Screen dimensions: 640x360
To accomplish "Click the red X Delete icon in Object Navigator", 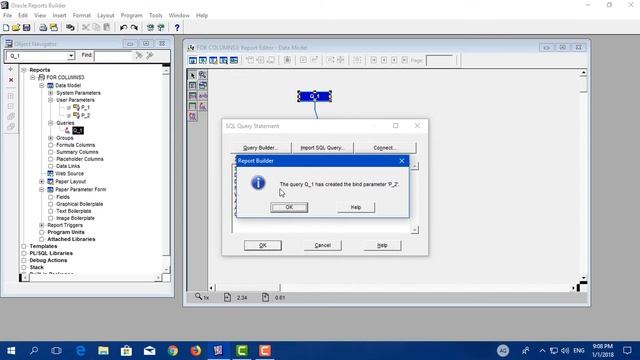I will click(11, 80).
